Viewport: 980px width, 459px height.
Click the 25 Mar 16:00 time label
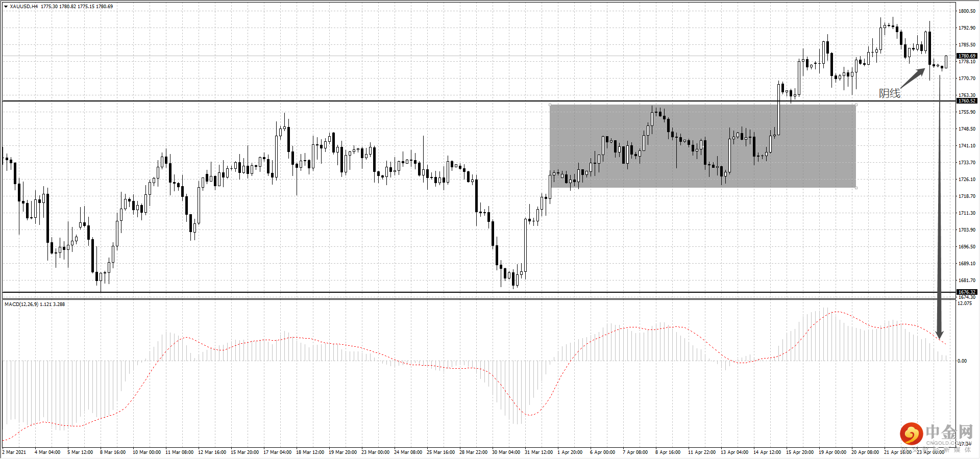[x=440, y=452]
